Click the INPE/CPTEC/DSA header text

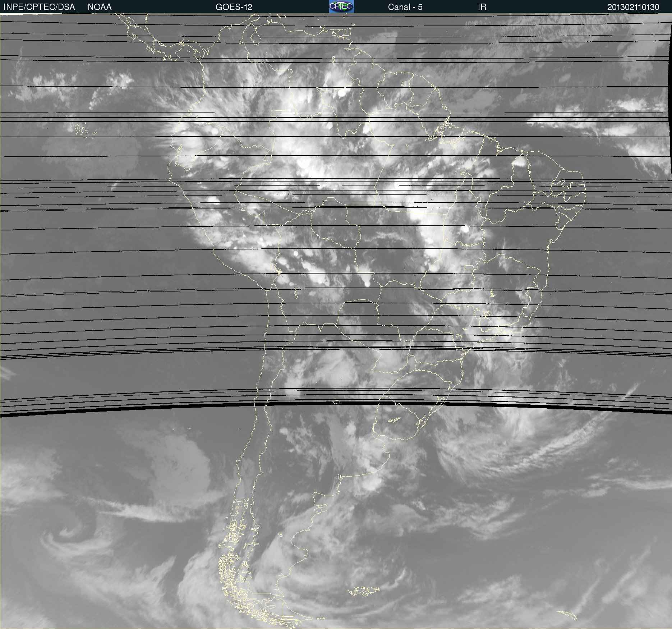(x=39, y=7)
